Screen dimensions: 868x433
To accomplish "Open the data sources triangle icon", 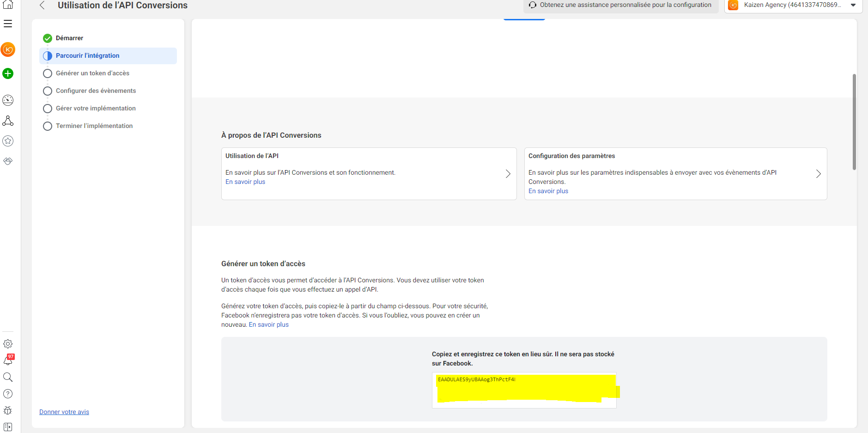I will (x=8, y=121).
